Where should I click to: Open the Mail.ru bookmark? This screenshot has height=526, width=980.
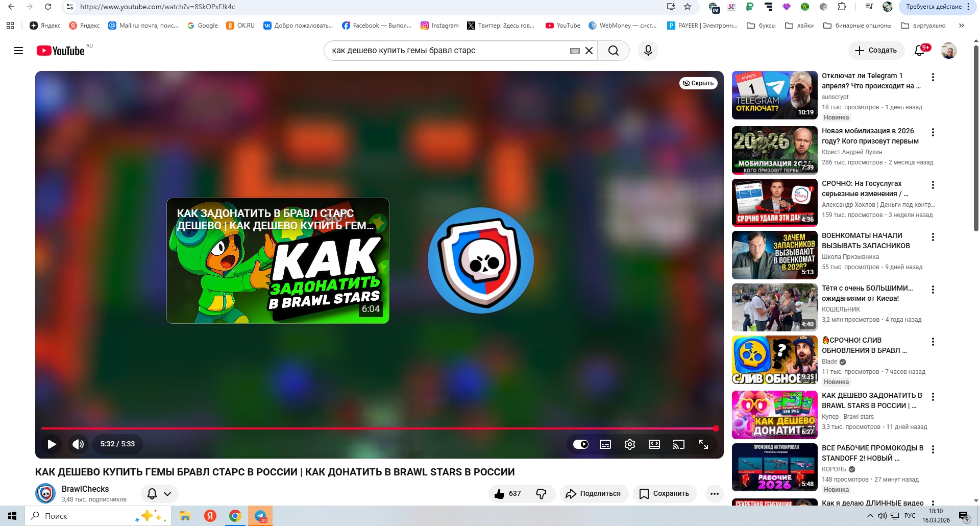click(143, 26)
